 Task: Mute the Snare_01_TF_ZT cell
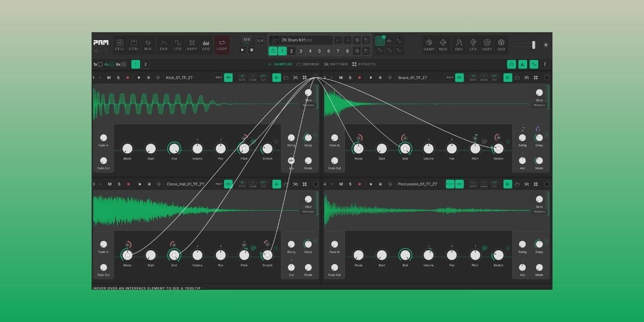point(341,78)
